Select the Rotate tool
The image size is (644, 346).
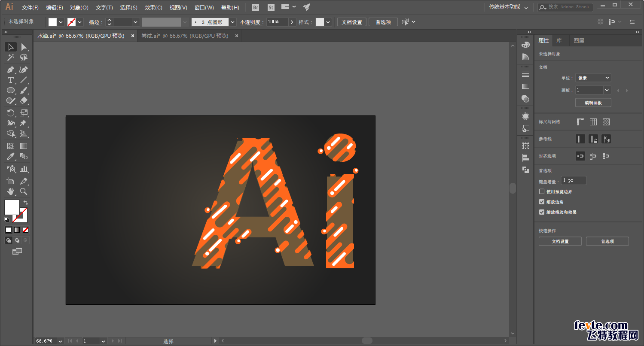point(11,113)
